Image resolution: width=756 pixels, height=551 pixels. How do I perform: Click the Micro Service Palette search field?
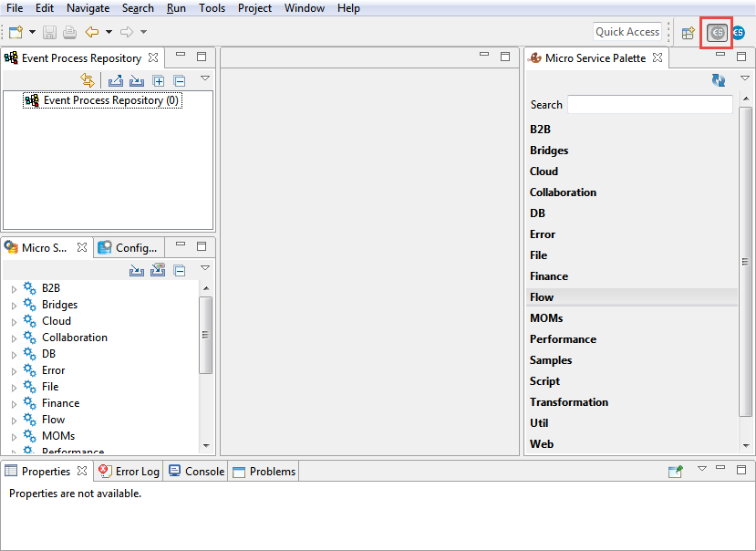[649, 105]
